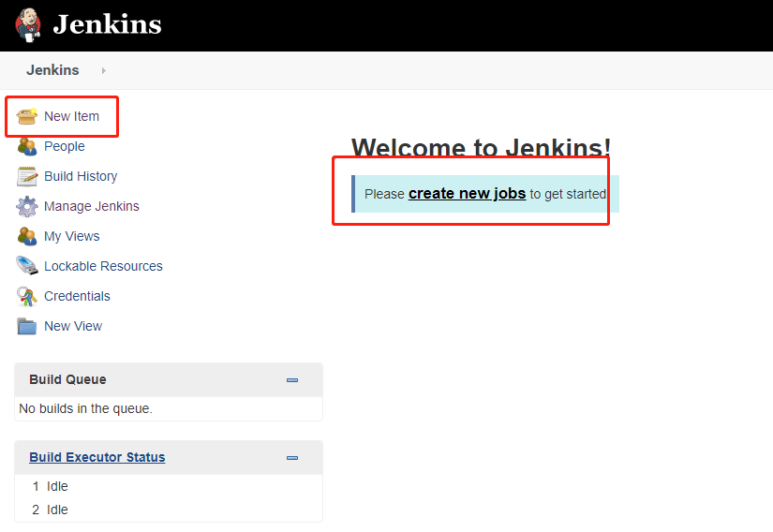Viewport: 773px width, 532px height.
Task: Click the Lockable Resources USB drive icon
Action: tap(26, 265)
